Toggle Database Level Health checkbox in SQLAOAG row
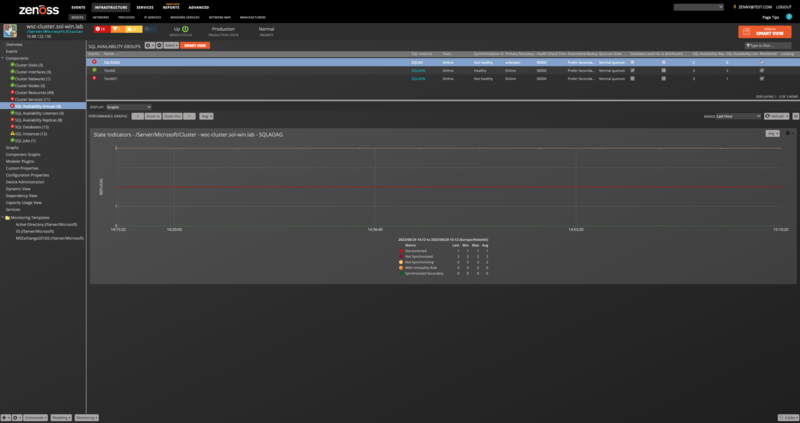Image resolution: width=800 pixels, height=423 pixels. (x=633, y=62)
